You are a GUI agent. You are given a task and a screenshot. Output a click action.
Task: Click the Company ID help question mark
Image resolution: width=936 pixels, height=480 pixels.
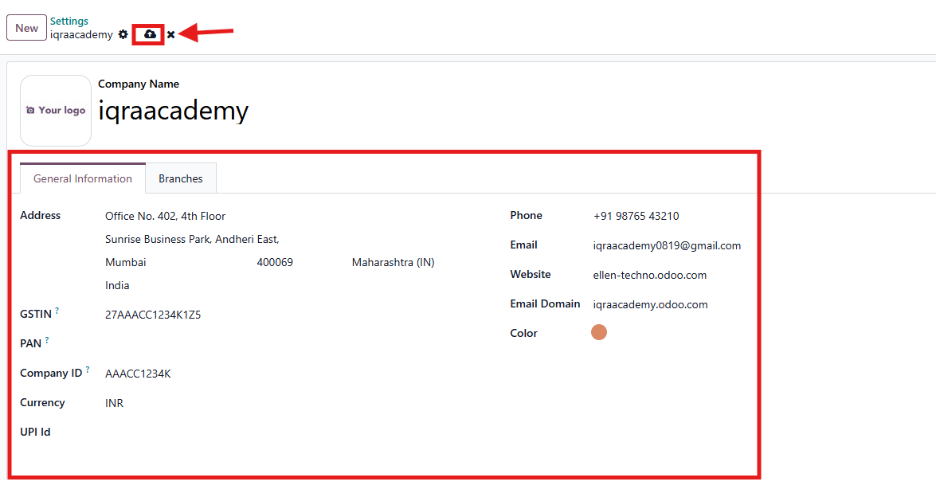pos(88,371)
